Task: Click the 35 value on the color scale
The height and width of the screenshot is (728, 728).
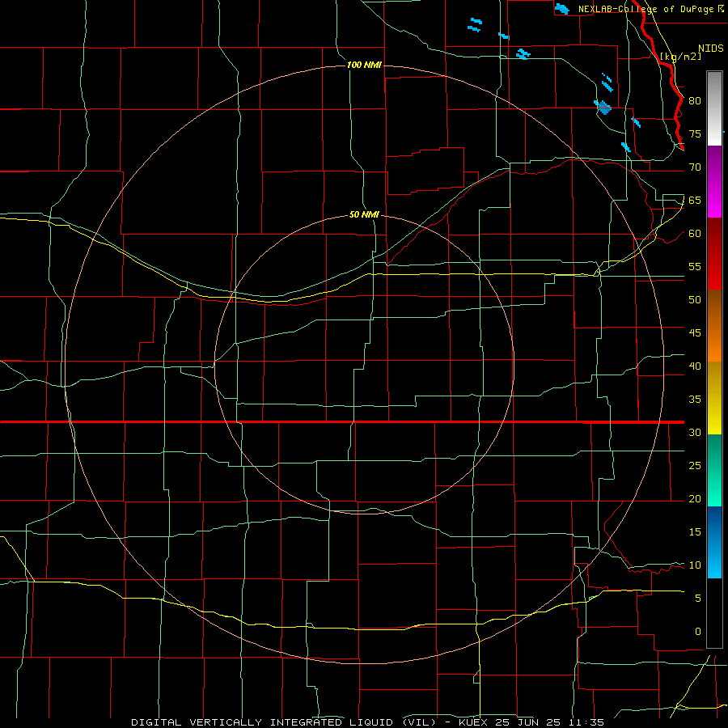Action: pyautogui.click(x=695, y=400)
